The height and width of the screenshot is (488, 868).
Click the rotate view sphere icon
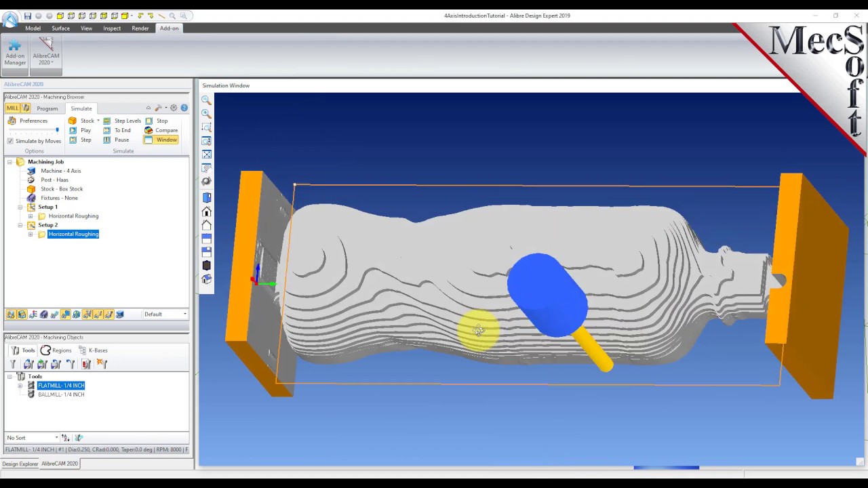coord(206,181)
